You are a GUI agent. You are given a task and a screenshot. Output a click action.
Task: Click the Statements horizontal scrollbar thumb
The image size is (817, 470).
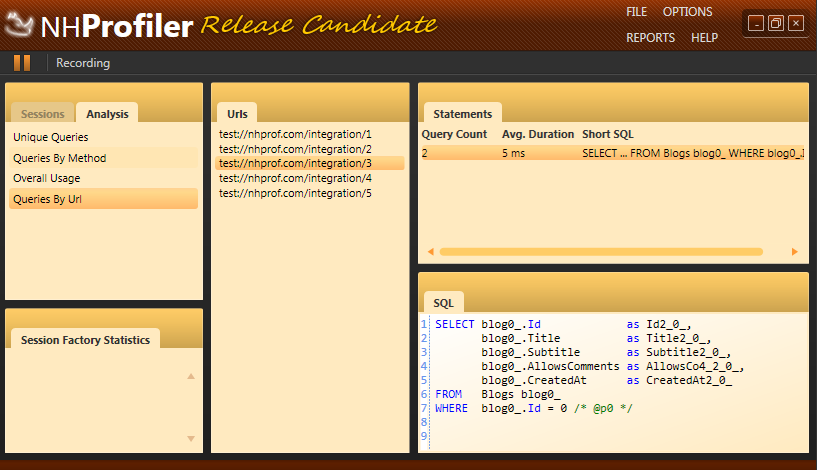click(x=601, y=252)
